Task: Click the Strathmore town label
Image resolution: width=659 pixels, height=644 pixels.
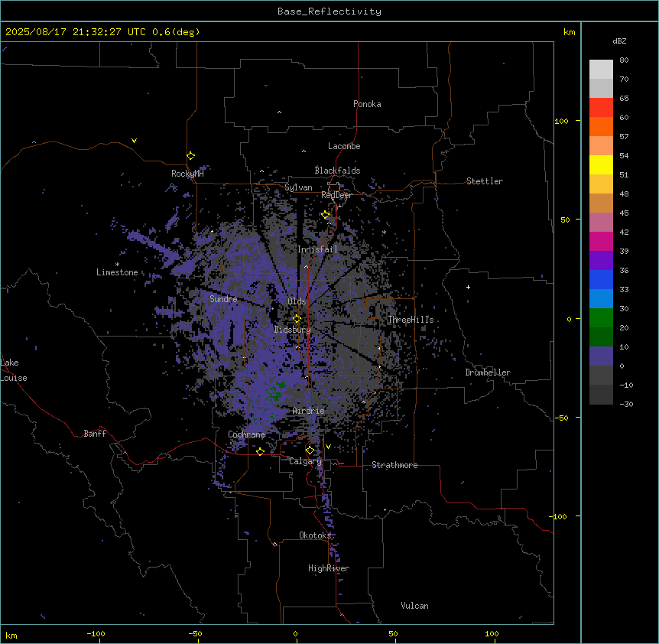Action: pos(394,465)
